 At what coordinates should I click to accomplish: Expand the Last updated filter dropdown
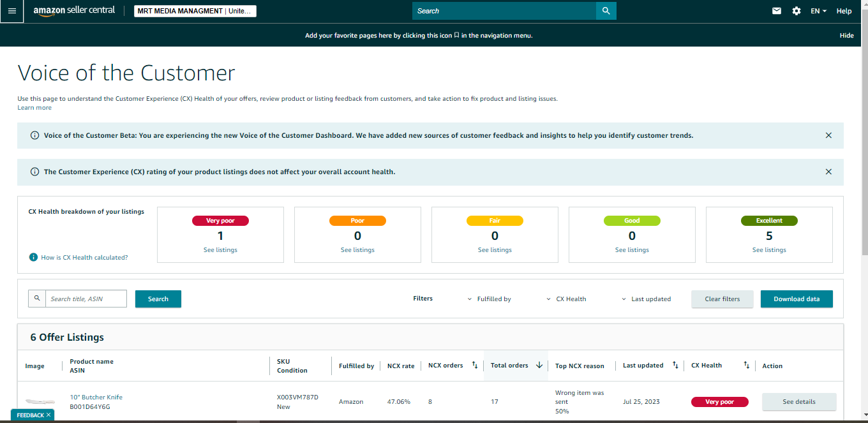(x=646, y=299)
